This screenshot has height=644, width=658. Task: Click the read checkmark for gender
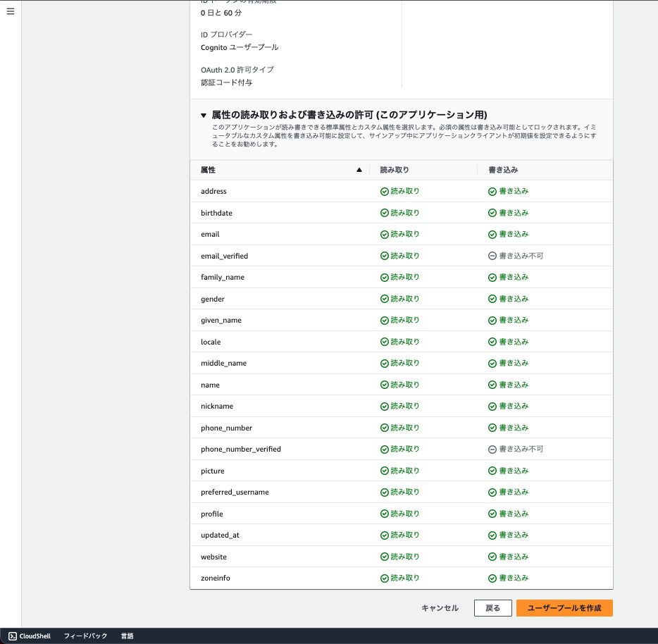385,299
